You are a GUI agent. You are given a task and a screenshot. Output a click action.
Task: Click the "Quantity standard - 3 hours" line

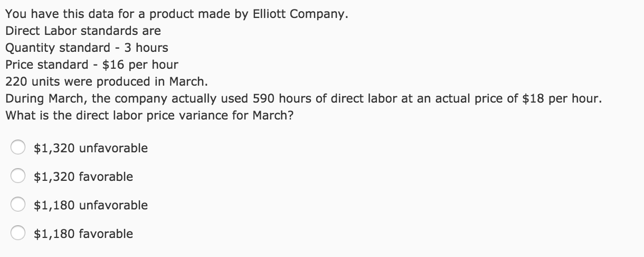87,48
